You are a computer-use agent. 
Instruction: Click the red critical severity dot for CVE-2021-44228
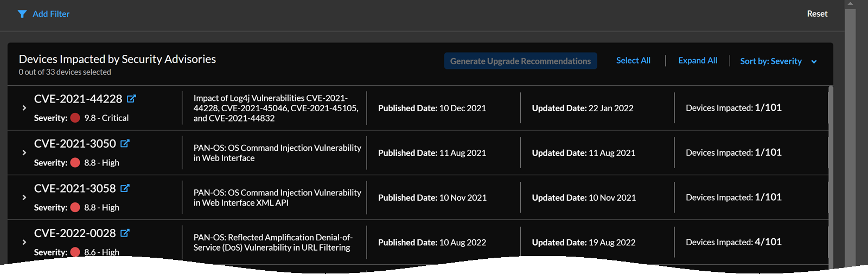tap(75, 118)
